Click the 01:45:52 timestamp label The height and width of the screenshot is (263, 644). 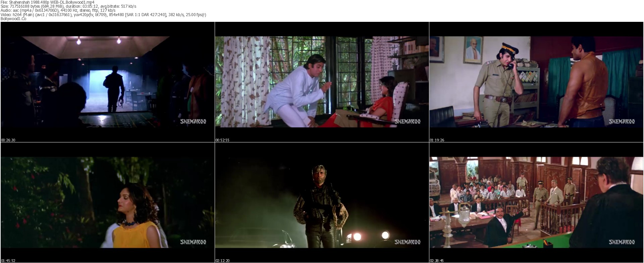coord(8,261)
